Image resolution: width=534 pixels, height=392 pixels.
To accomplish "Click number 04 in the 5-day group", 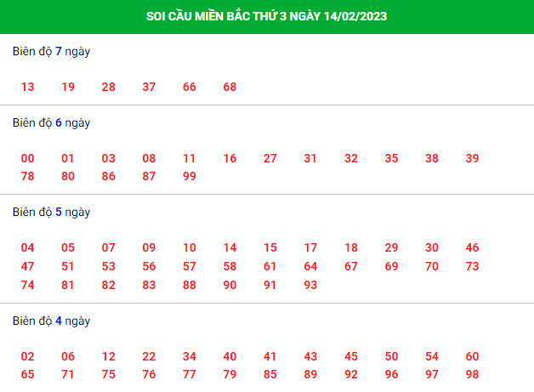I will 27,247.
